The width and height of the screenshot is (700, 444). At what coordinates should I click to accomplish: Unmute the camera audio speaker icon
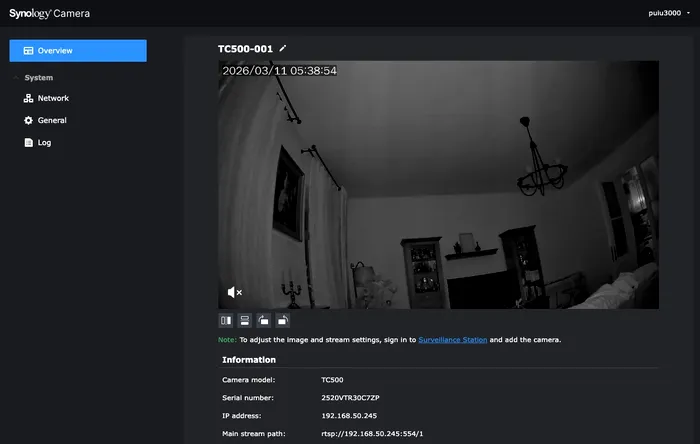[234, 292]
